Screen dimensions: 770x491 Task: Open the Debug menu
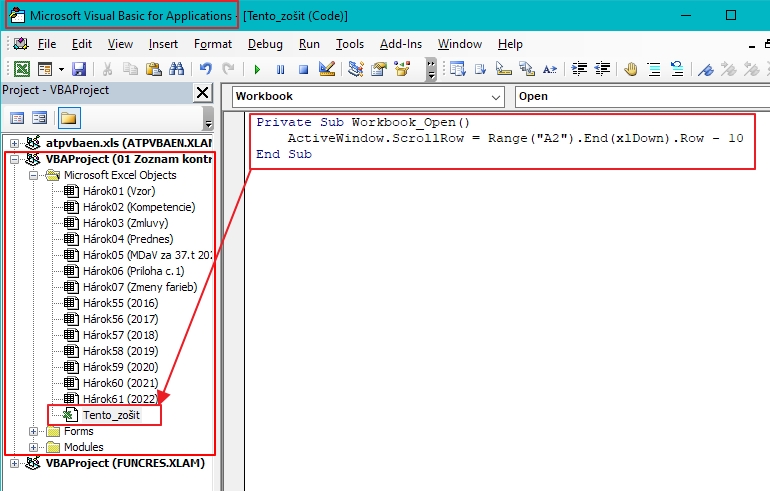[x=265, y=44]
